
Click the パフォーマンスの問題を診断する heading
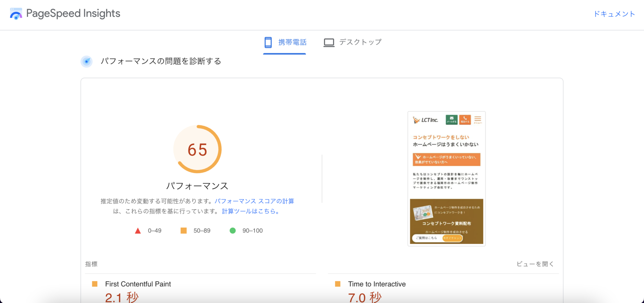(x=161, y=61)
